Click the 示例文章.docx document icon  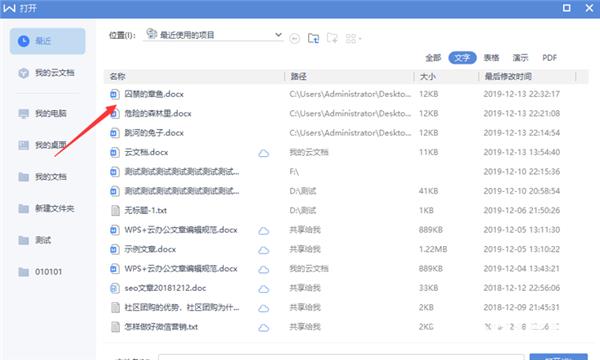click(114, 249)
